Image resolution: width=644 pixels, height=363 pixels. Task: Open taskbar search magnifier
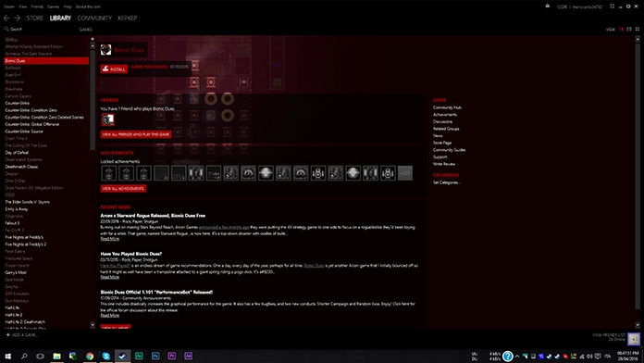(24, 356)
